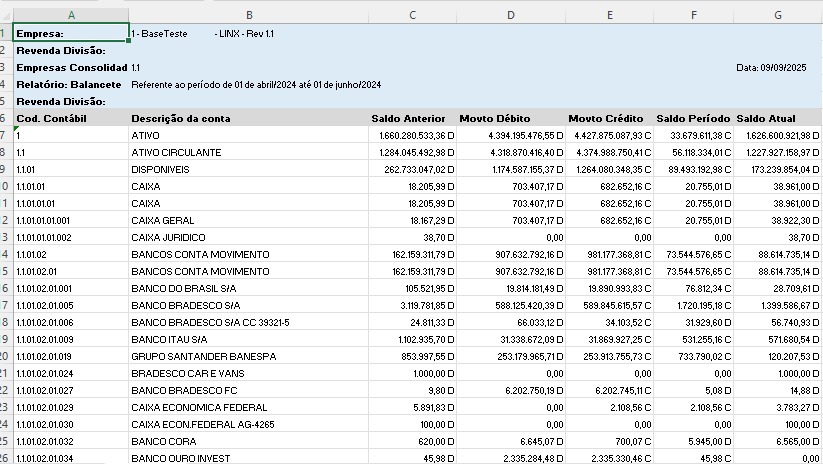Click the Select All corner triangle
This screenshot has width=823, height=464.
(6, 15)
